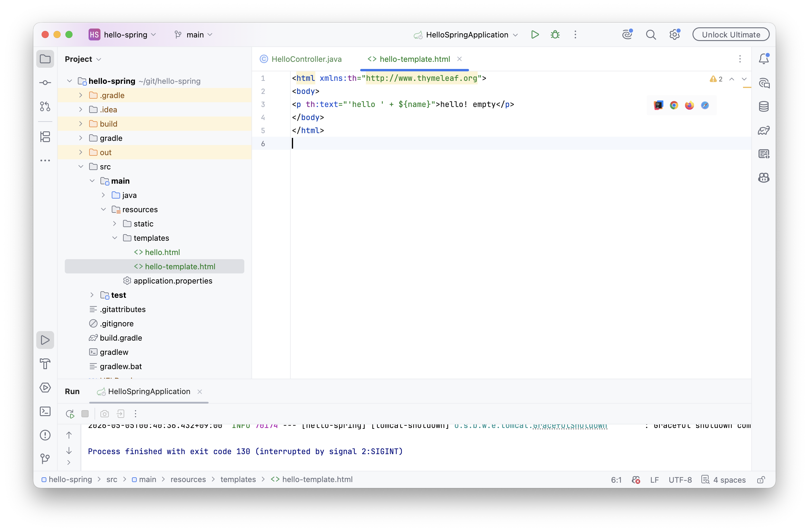Image resolution: width=809 pixels, height=532 pixels.
Task: Run HelloSpringApplication with the green play button
Action: (535, 35)
